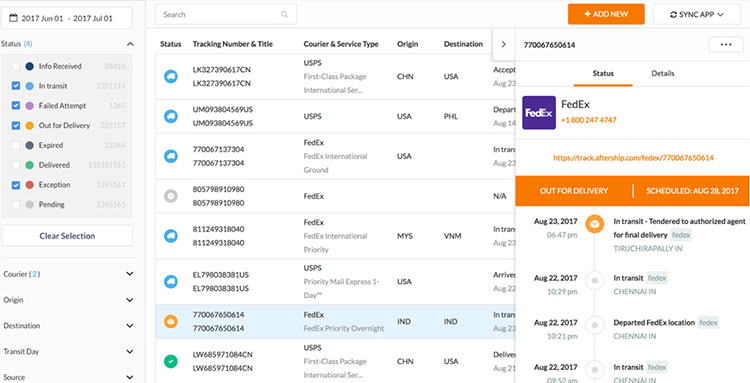The height and width of the screenshot is (383, 750).
Task: Click the Exception red color dot
Action: [30, 185]
